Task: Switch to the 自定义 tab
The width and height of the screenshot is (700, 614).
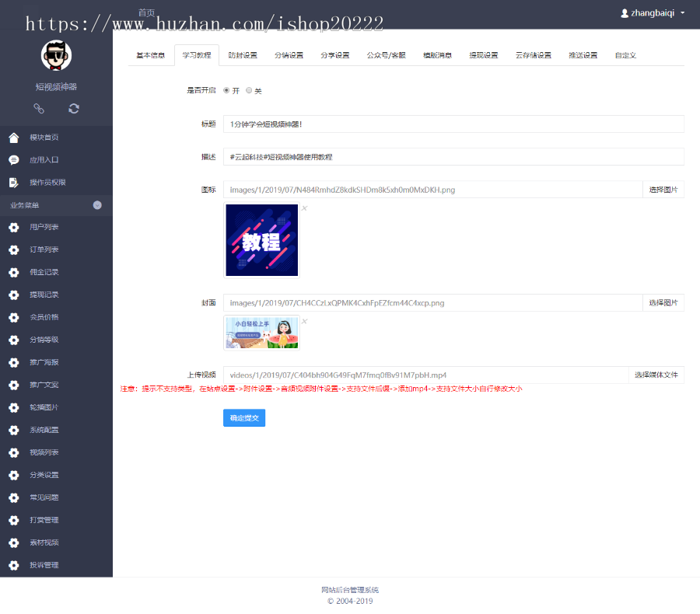Action: coord(625,55)
